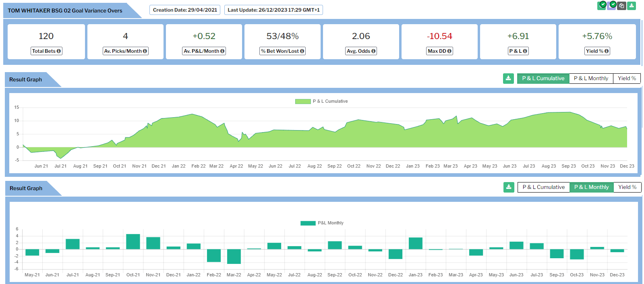Screen dimensions: 644x284
Task: Click the purple check-badge icon in the header
Action: tap(612, 5)
